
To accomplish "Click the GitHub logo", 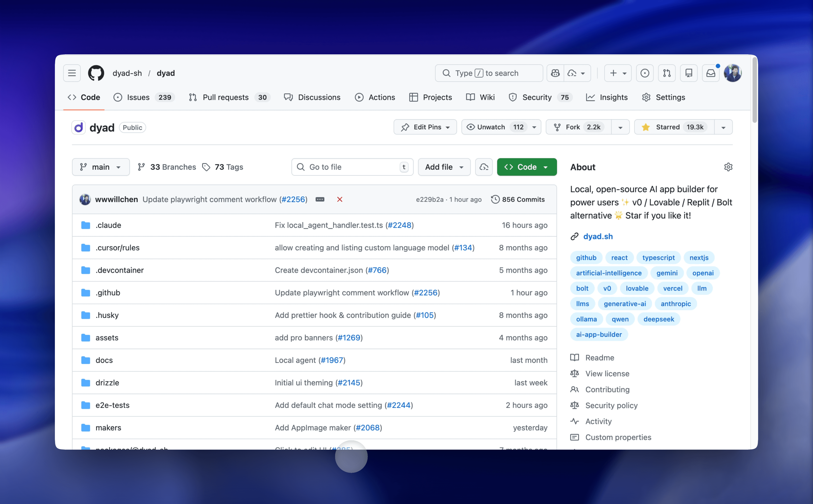I will coord(96,73).
